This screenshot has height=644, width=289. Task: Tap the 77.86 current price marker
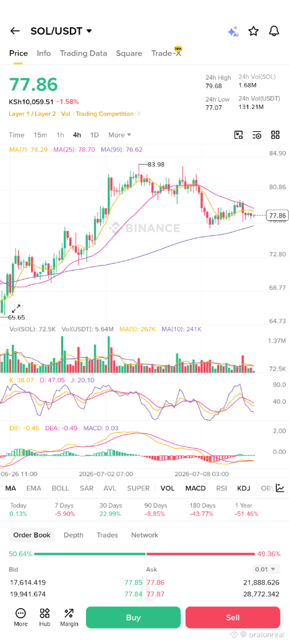click(277, 215)
